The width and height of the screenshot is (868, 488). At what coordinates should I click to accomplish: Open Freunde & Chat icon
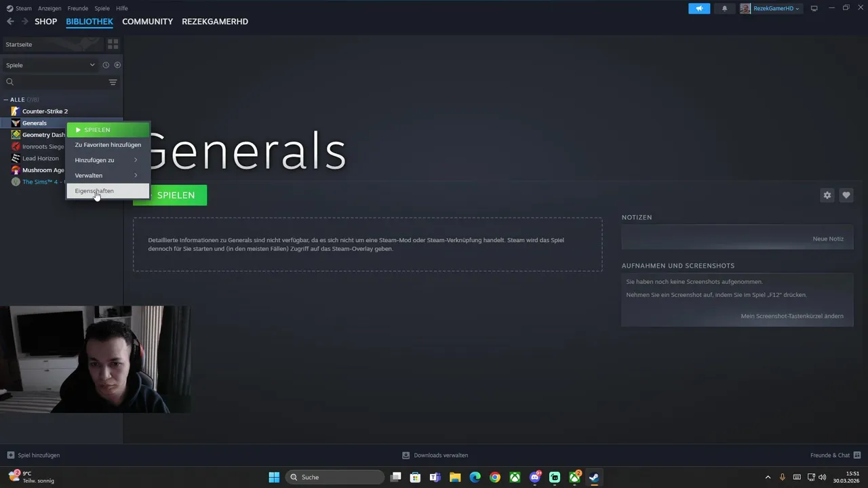click(x=857, y=455)
